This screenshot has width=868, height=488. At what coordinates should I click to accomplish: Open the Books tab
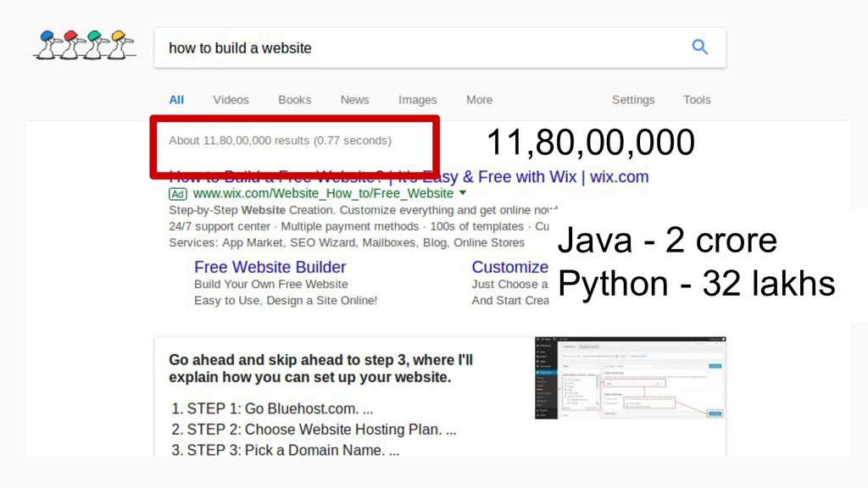[294, 100]
